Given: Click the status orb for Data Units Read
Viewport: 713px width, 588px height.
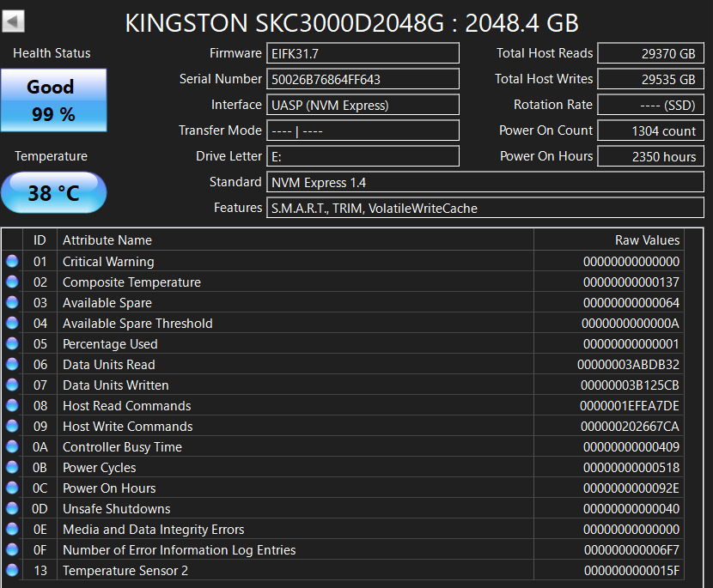Looking at the screenshot, I should (12, 365).
